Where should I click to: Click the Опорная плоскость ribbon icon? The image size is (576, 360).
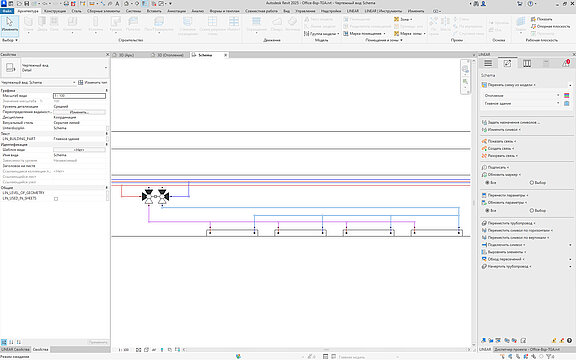tap(533, 26)
